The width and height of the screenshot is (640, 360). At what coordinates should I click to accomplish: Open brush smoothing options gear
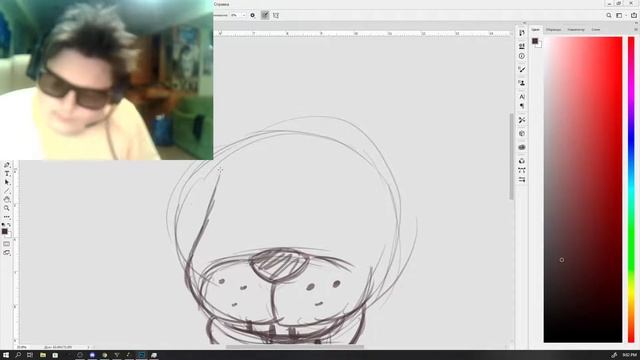click(x=253, y=15)
